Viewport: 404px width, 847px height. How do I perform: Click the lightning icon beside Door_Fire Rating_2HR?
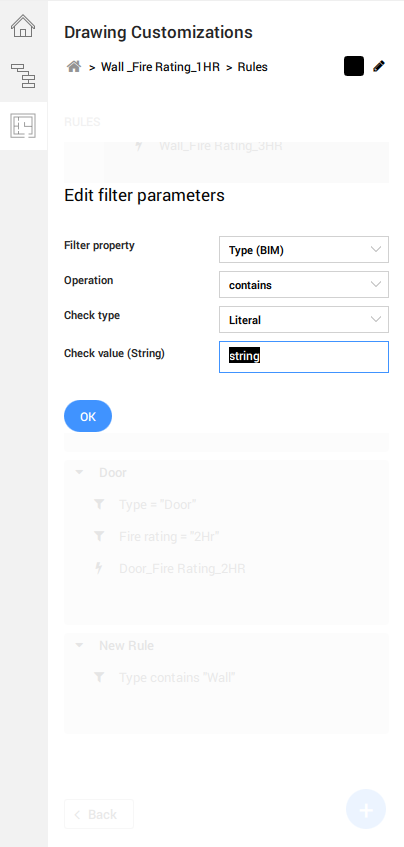[x=99, y=568]
